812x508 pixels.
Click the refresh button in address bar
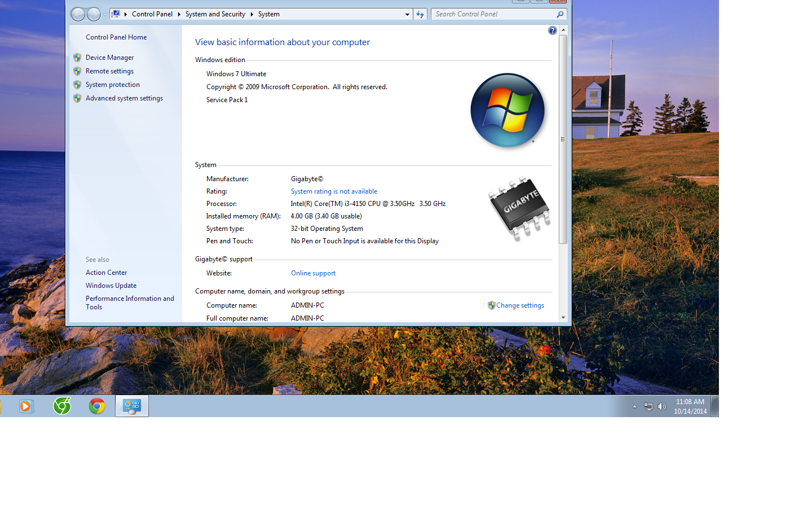(420, 14)
